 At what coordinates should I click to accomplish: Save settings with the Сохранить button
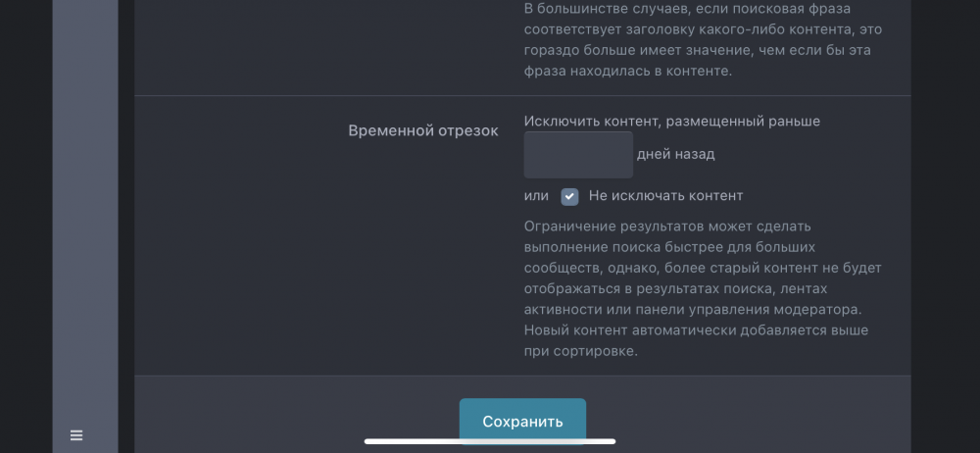[522, 421]
